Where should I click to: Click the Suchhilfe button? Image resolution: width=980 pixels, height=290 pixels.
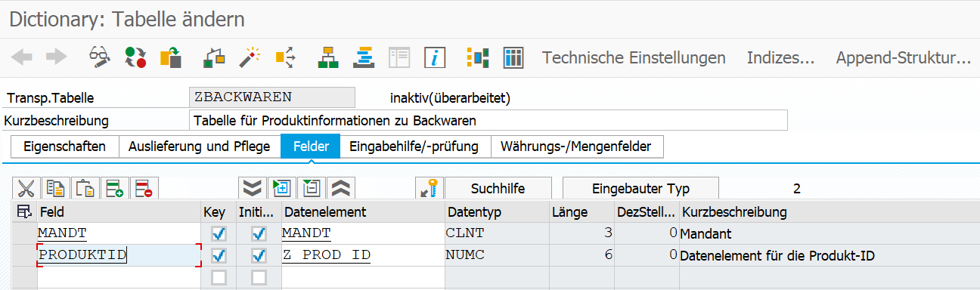coord(498,189)
